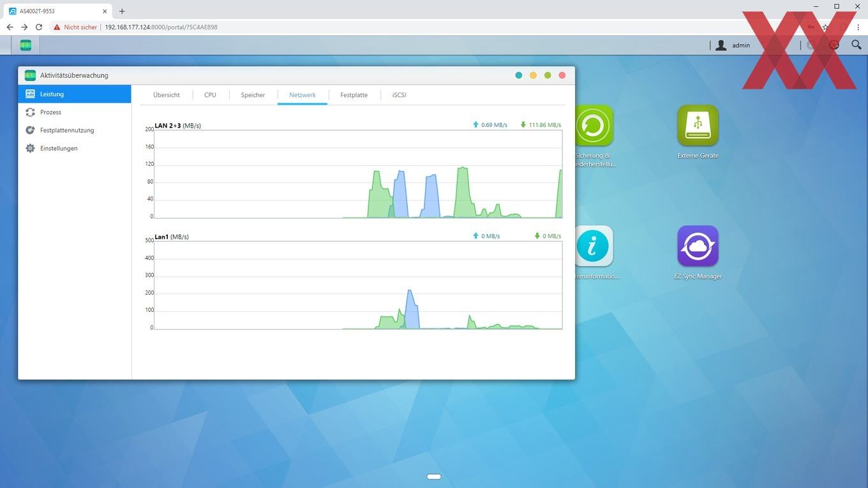Go back in the browser
Screen dimensions: 868x488
click(x=10, y=27)
